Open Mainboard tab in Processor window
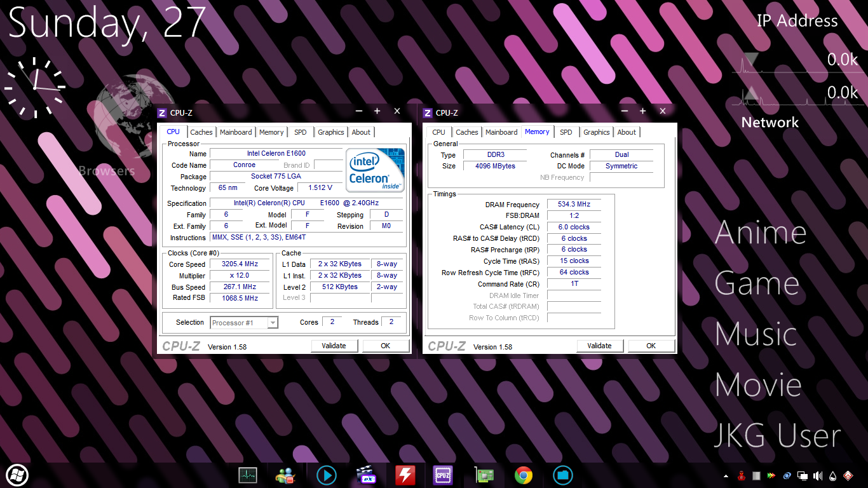The image size is (868, 488). pos(236,132)
